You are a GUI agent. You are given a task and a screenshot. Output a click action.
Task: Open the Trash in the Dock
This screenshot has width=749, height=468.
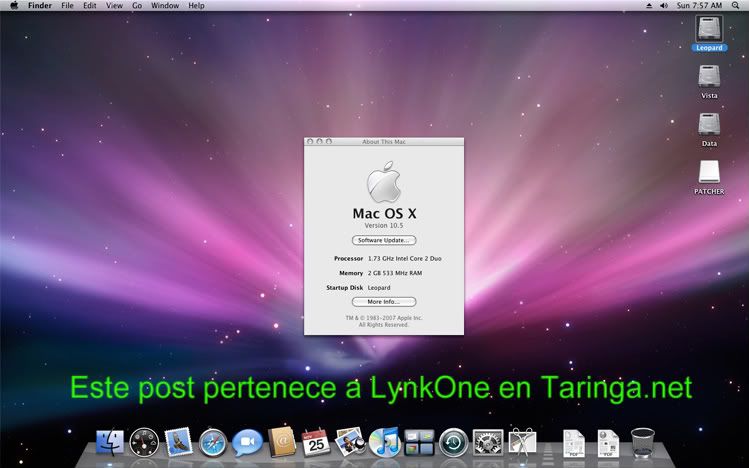[x=642, y=443]
